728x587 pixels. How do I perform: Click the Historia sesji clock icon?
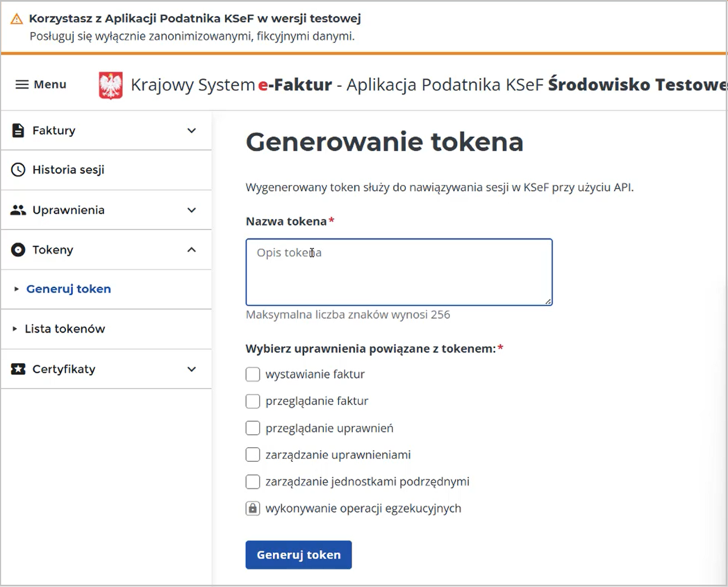[18, 170]
